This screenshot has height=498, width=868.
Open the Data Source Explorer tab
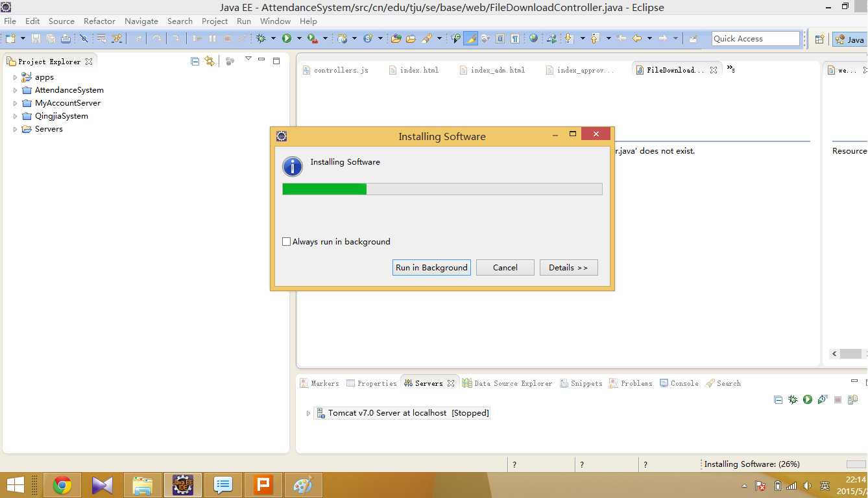coord(507,383)
